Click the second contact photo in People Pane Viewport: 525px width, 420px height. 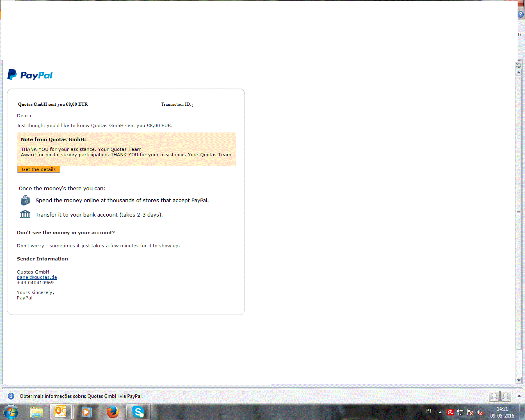tap(506, 396)
